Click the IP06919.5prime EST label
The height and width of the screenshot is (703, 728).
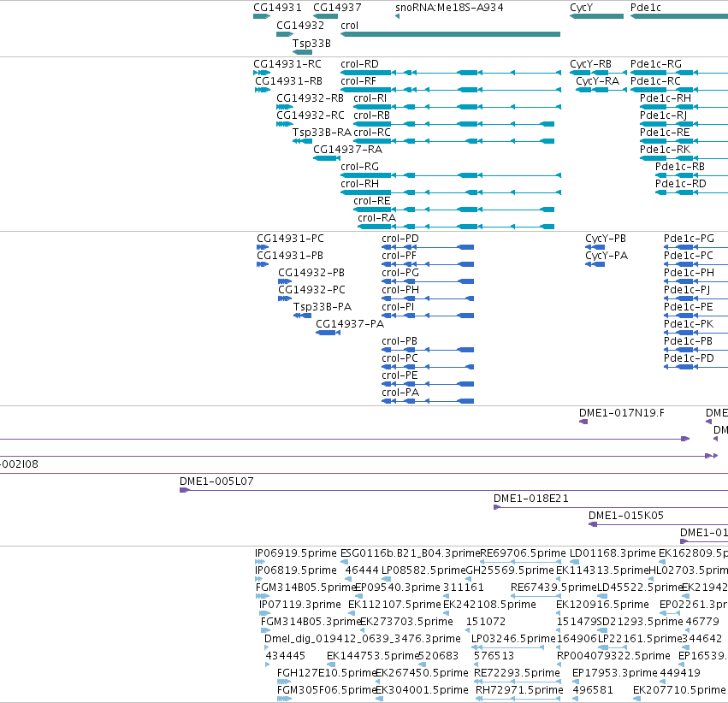click(x=295, y=553)
